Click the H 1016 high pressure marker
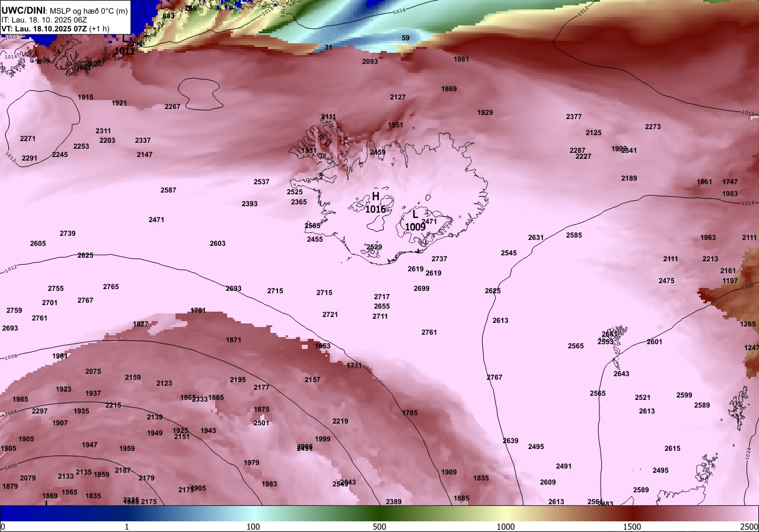The image size is (759, 532). pos(375,203)
